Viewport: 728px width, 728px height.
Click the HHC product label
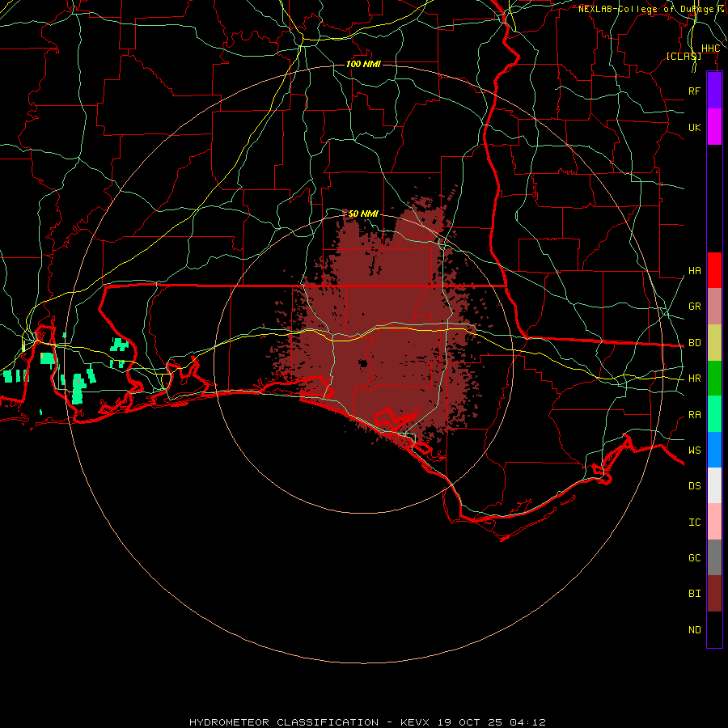(x=710, y=49)
